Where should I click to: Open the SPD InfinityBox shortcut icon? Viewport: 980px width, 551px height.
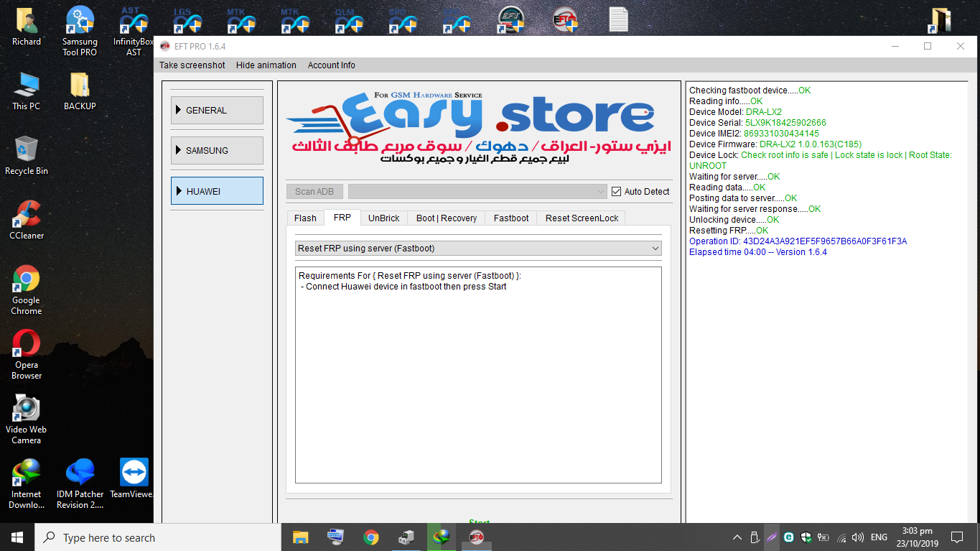click(403, 22)
